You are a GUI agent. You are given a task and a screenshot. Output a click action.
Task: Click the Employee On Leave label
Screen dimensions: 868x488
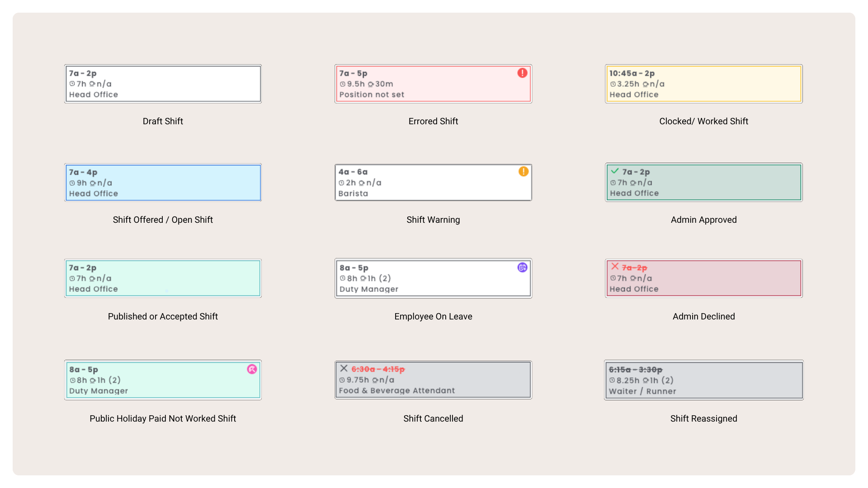tap(433, 316)
